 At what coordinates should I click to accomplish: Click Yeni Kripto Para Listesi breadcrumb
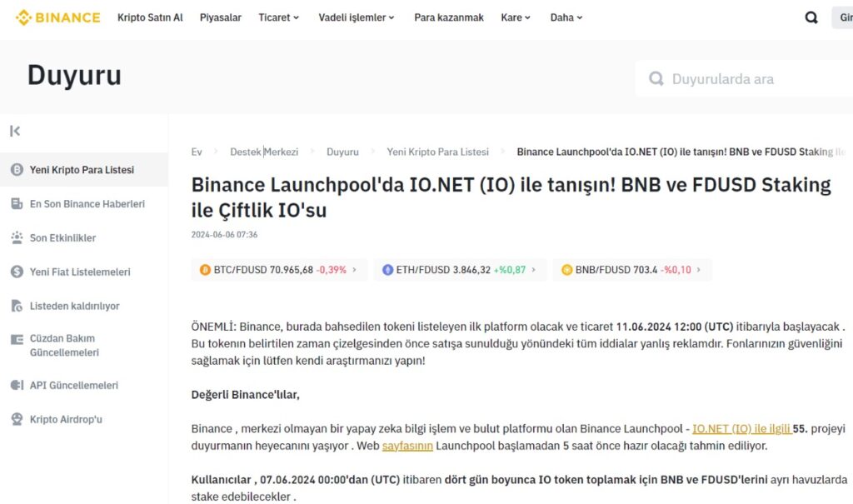tap(438, 152)
